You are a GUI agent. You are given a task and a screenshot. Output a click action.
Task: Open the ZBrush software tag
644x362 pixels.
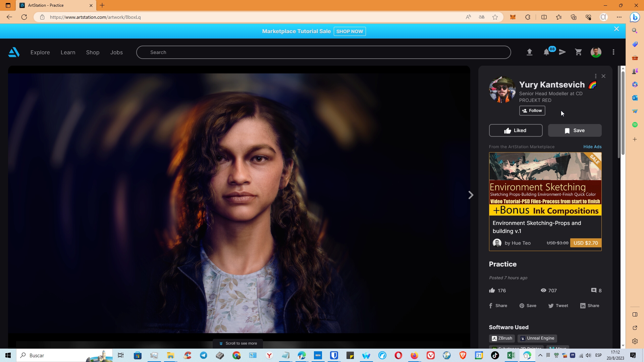point(502,338)
